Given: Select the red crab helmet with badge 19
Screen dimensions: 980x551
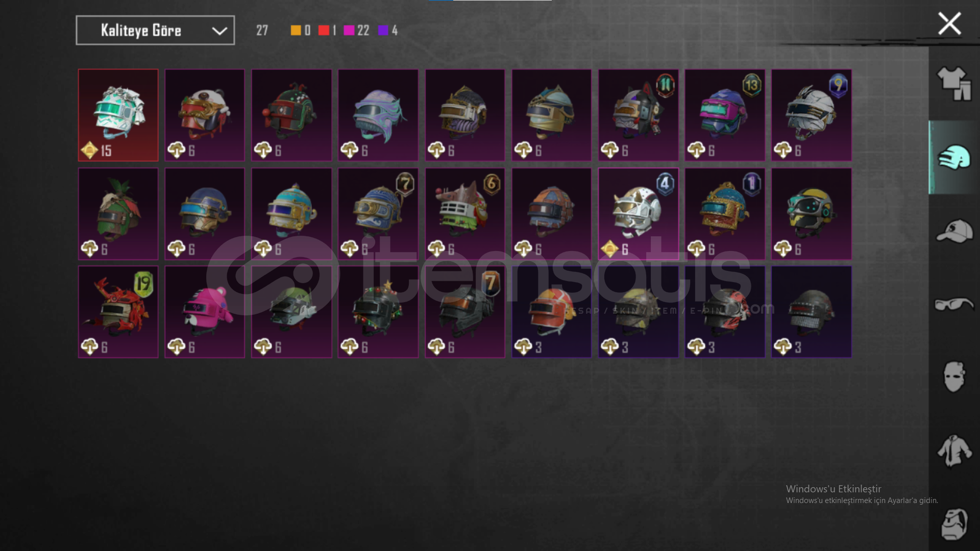Looking at the screenshot, I should pos(118,312).
